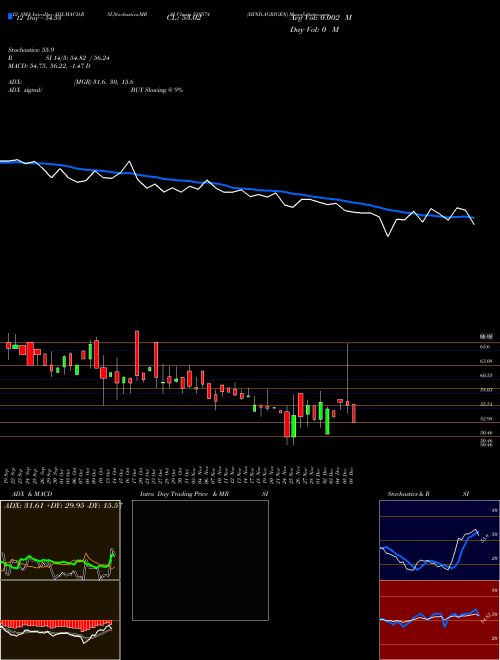Click the blue SMA legend square
Screen dimensions: 500x660
(10, 16)
